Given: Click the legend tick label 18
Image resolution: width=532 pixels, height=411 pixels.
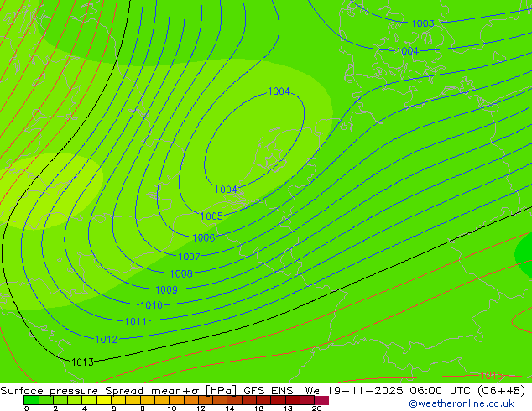Looking at the screenshot, I should [x=288, y=408].
